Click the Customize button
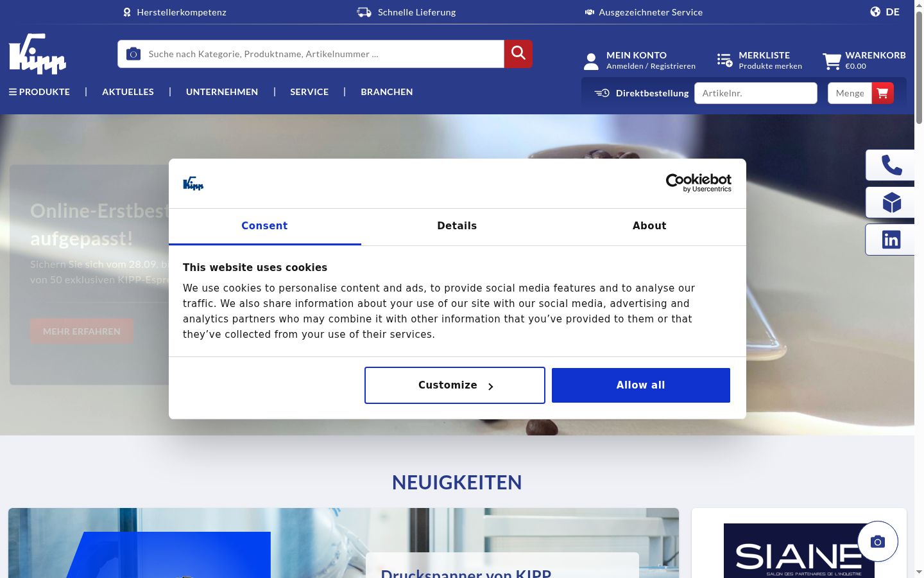The height and width of the screenshot is (578, 924). pos(455,385)
